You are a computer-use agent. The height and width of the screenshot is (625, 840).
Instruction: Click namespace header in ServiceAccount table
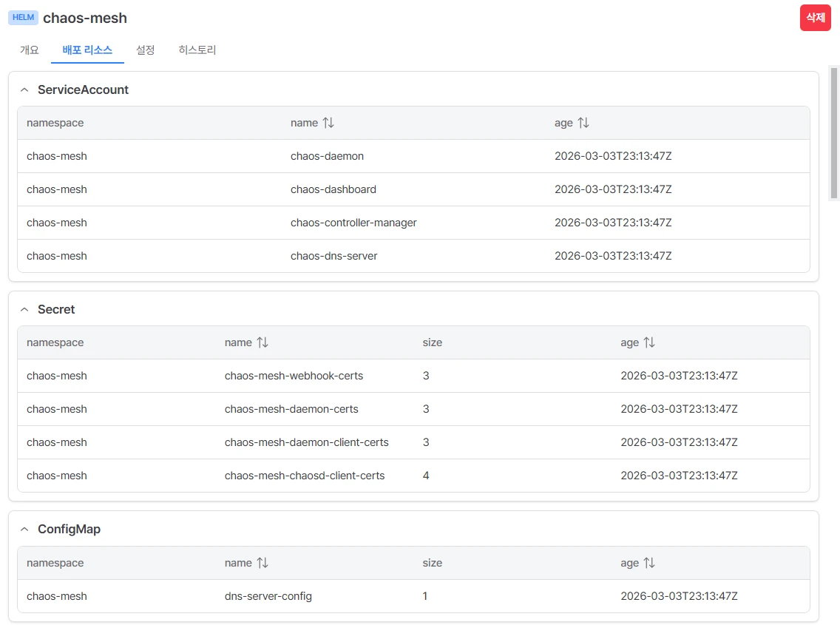(55, 123)
